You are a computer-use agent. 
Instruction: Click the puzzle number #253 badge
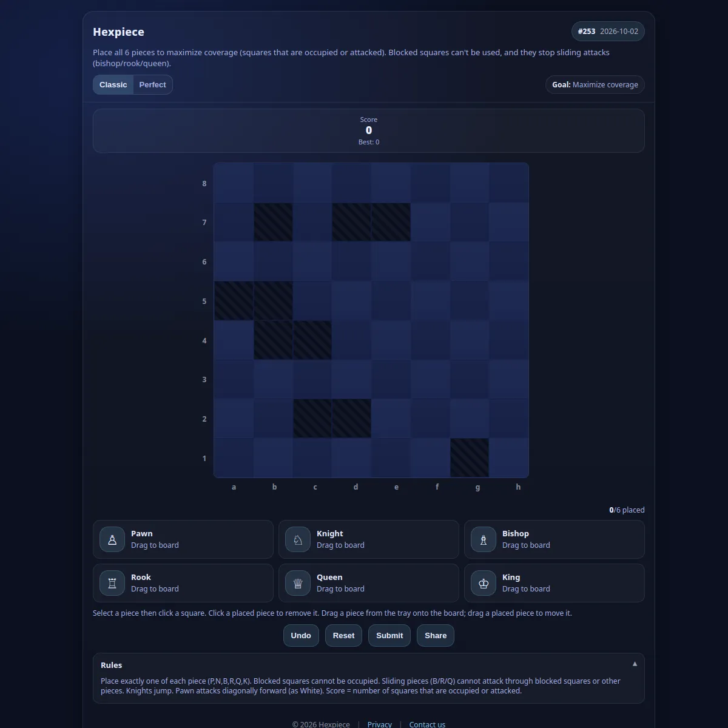(608, 32)
